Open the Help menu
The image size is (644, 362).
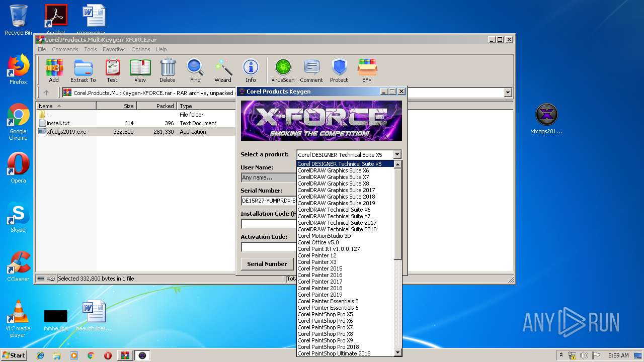point(161,49)
